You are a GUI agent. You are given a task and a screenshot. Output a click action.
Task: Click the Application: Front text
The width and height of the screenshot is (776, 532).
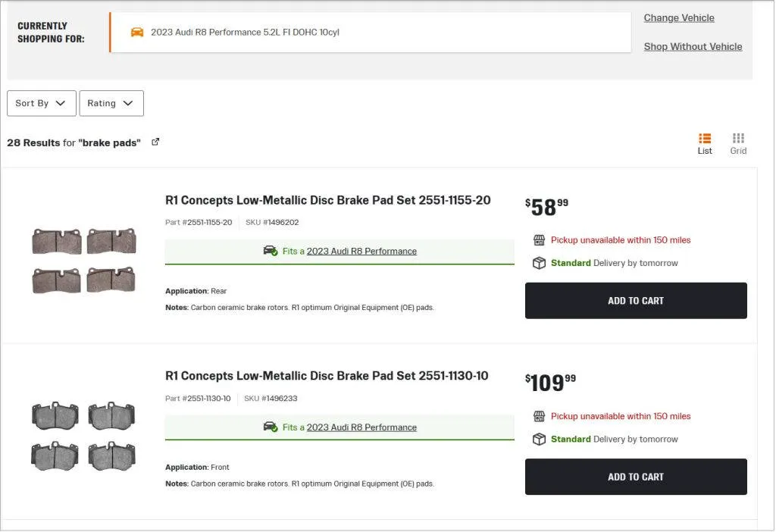pos(197,468)
